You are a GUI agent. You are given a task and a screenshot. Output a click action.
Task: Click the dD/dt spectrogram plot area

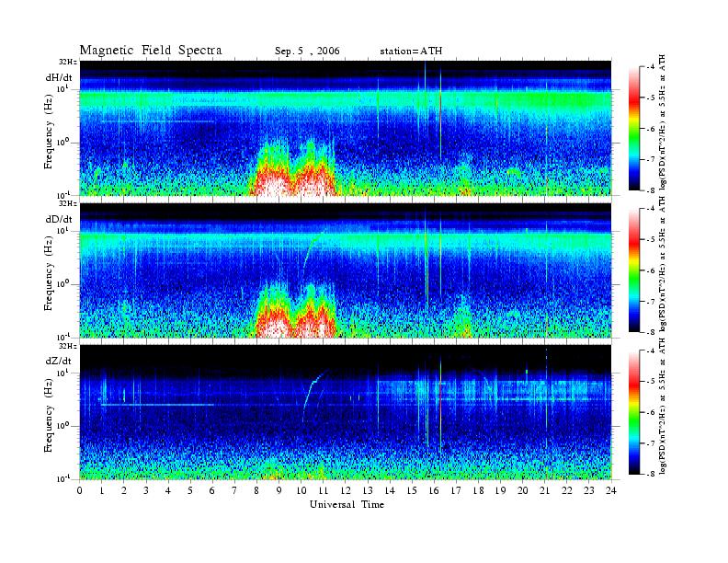click(346, 270)
